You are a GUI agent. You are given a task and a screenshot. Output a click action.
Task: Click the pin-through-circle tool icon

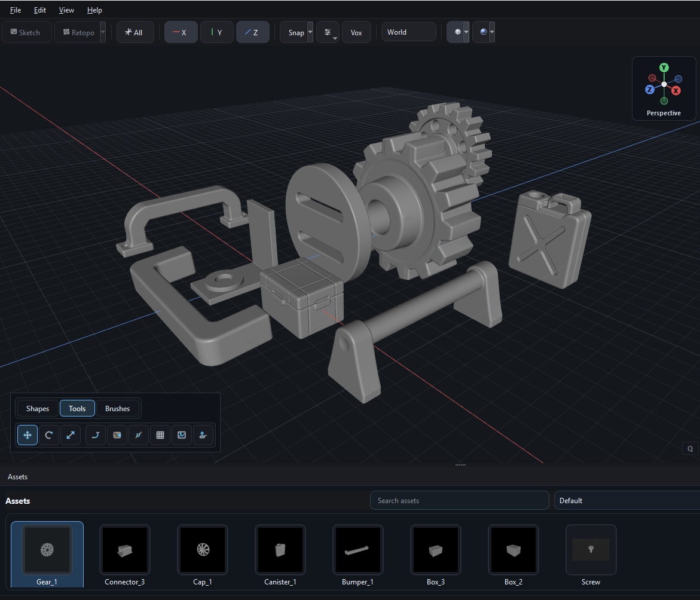pyautogui.click(x=139, y=435)
